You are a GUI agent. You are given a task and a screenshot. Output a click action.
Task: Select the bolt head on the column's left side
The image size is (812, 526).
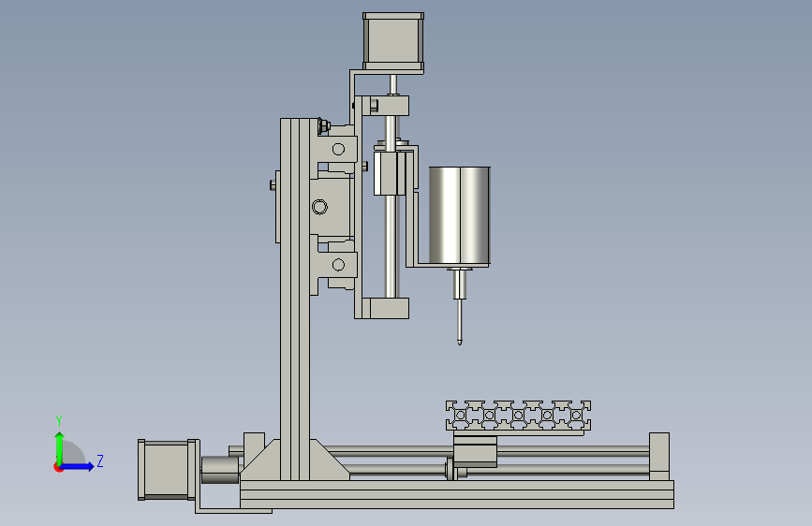tap(273, 184)
